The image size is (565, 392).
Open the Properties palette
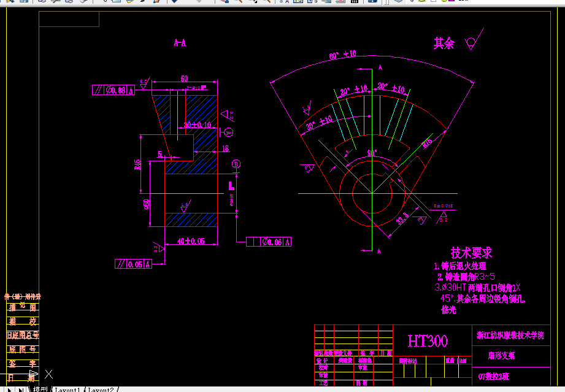click(296, 4)
